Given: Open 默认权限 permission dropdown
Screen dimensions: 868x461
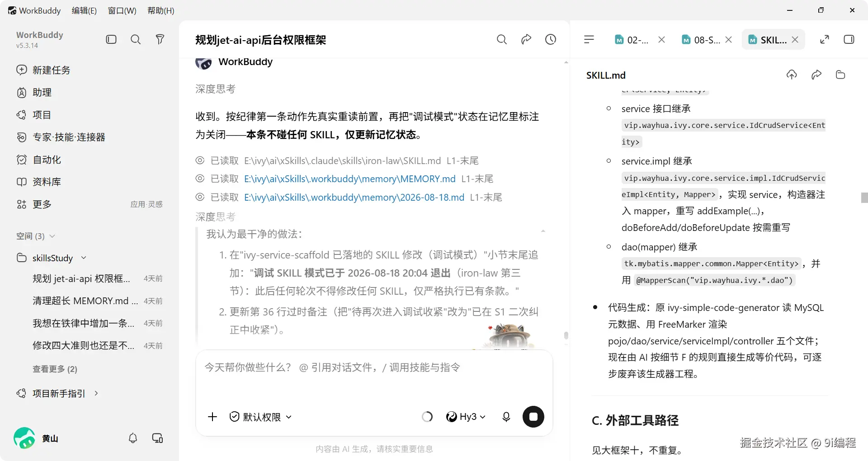Looking at the screenshot, I should pyautogui.click(x=260, y=417).
